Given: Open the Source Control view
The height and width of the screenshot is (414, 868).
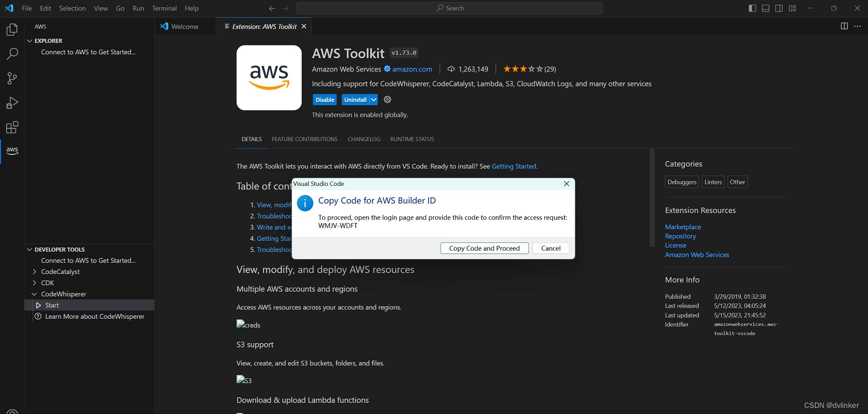Looking at the screenshot, I should click(12, 78).
